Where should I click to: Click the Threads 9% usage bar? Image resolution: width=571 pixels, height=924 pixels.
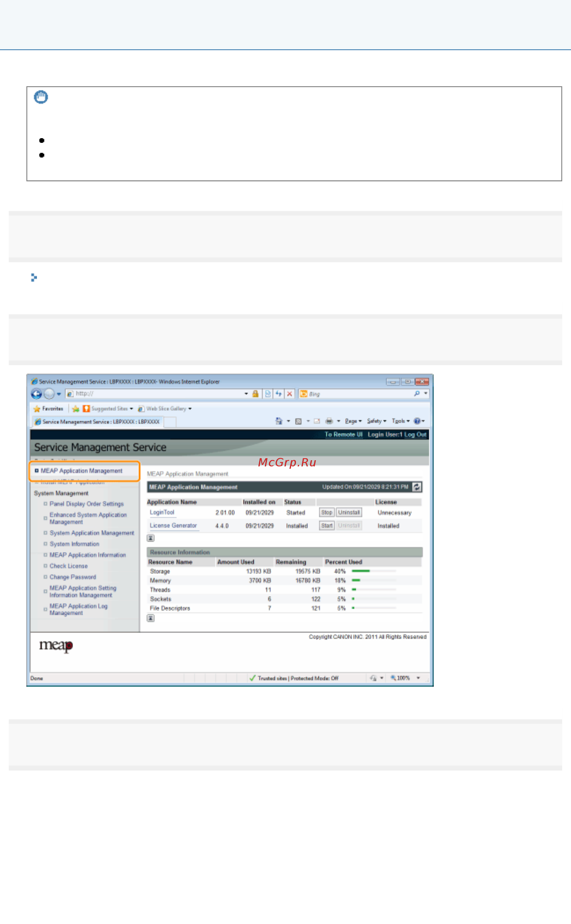point(374,589)
